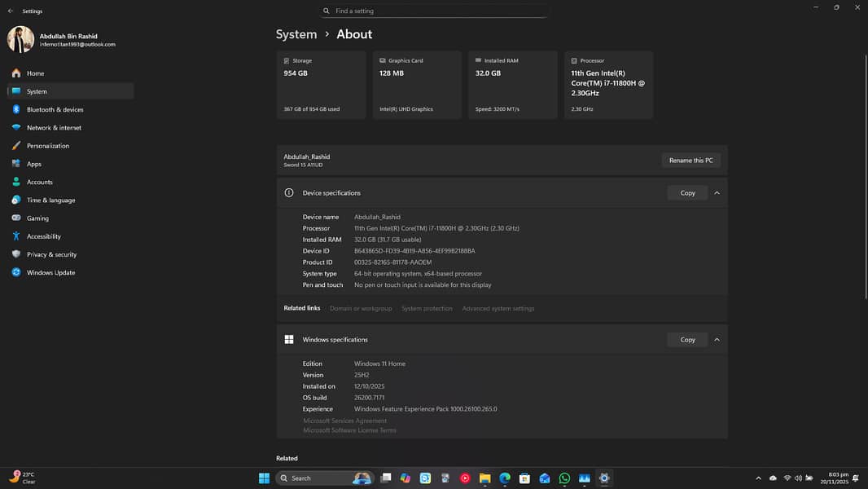The width and height of the screenshot is (868, 489).
Task: Launch WhatsApp from the taskbar
Action: click(x=564, y=478)
